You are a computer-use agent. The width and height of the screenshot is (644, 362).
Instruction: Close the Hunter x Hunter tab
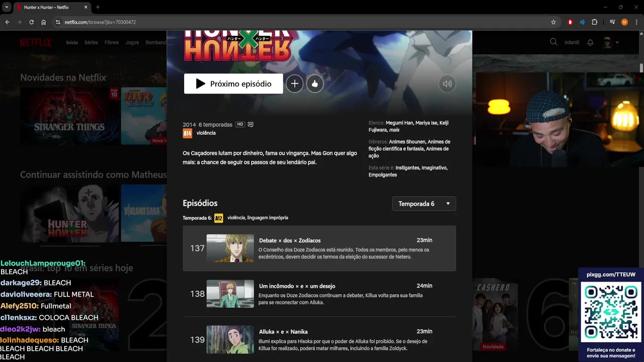click(86, 7)
